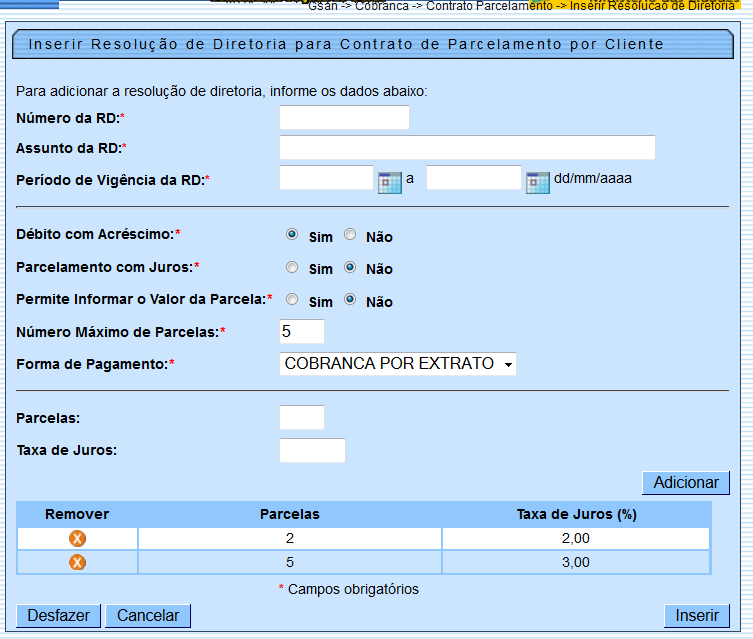753x639 pixels.
Task: Open calendar for vigência end date
Action: point(538,182)
